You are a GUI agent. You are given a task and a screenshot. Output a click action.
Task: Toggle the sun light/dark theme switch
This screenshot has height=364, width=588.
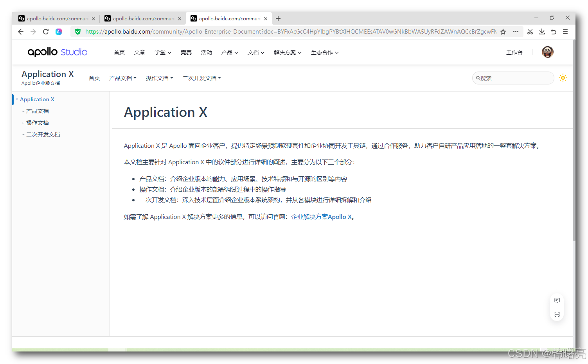point(563,78)
